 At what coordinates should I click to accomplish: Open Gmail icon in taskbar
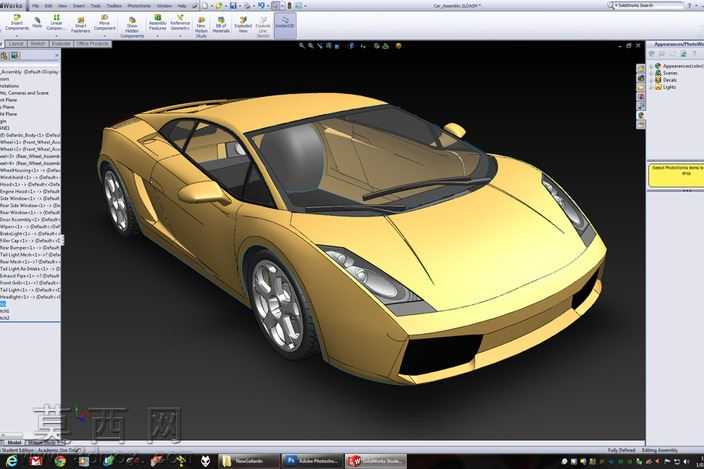[36, 461]
